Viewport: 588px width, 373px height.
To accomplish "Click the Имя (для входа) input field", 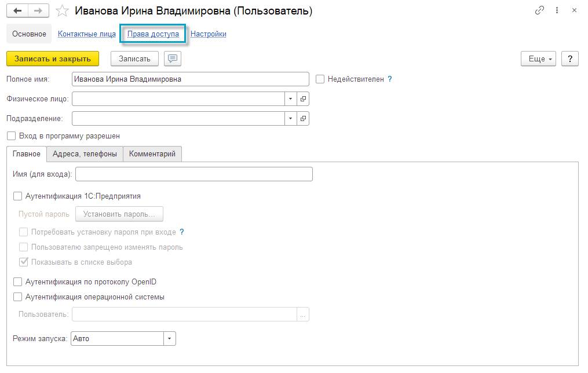I will coord(194,174).
